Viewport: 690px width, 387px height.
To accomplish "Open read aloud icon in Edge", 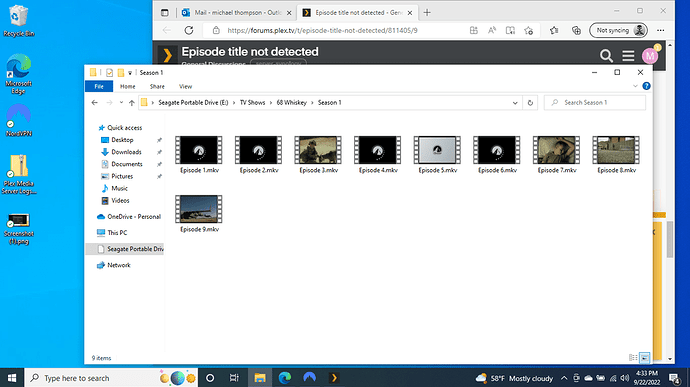I will coord(492,30).
